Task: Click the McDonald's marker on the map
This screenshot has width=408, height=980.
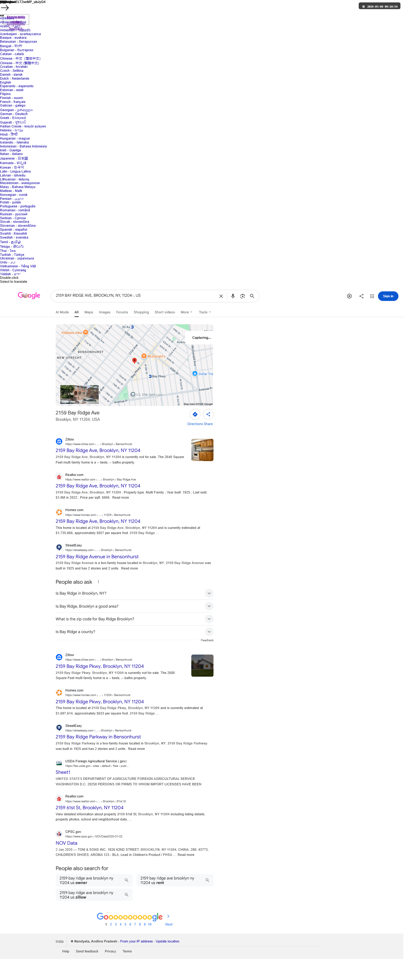Action: [x=144, y=356]
